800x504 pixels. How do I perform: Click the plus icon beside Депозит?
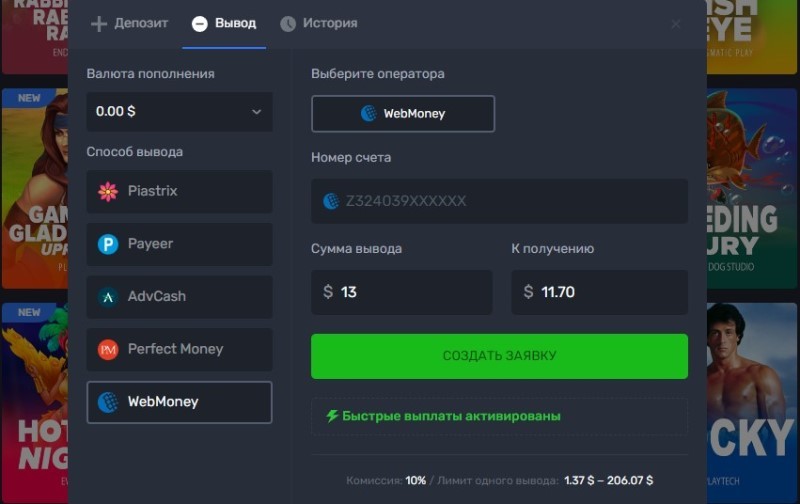coord(99,24)
